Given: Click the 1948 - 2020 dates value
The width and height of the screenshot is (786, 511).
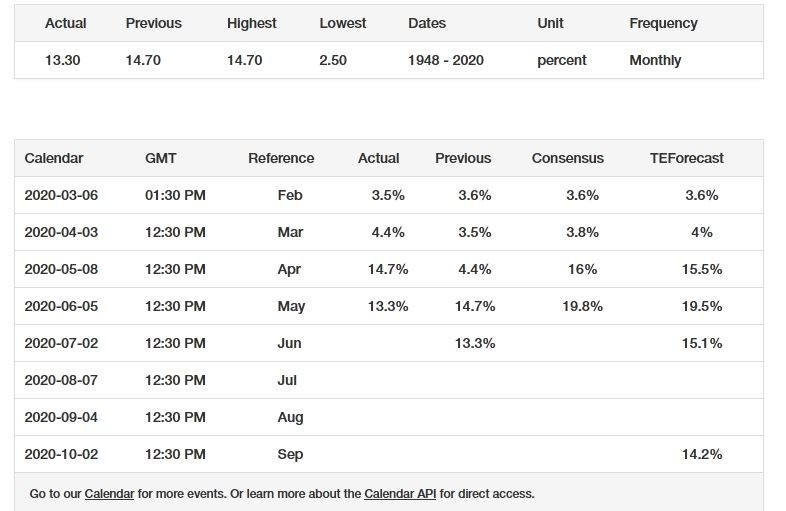Looking at the screenshot, I should coord(445,60).
